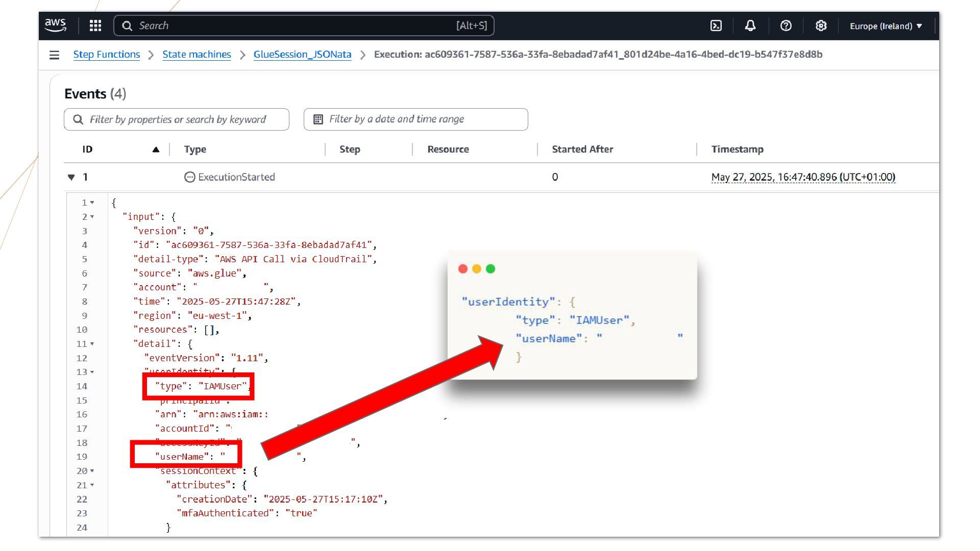This screenshot has width=980, height=551.
Task: Click the calendar icon in date filter
Action: (318, 119)
